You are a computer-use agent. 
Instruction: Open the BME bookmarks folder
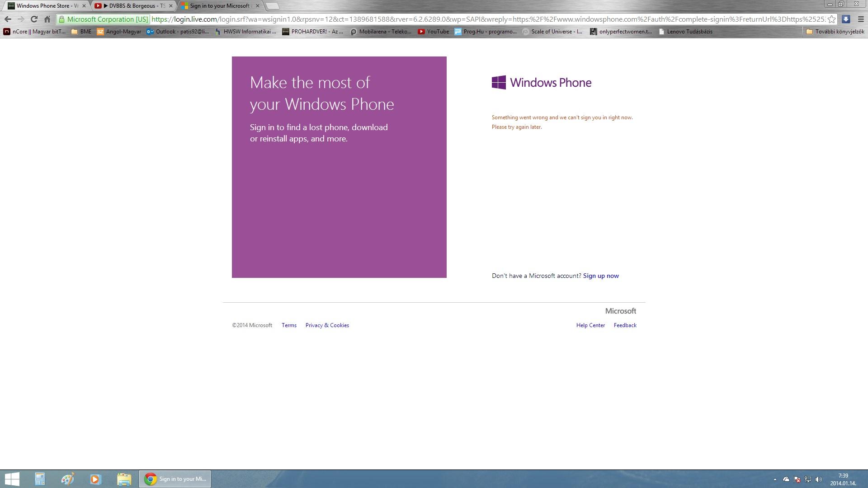tap(81, 32)
